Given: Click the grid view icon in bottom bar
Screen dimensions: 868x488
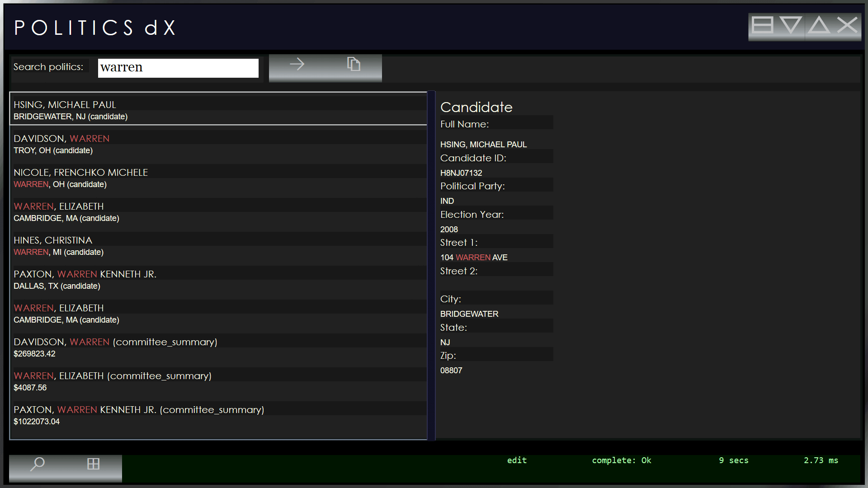Looking at the screenshot, I should pos(93,464).
